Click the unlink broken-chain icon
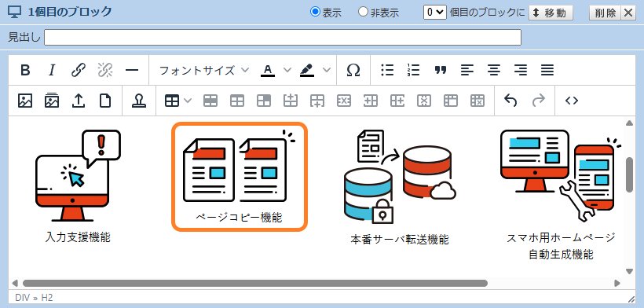The image size is (644, 308). pyautogui.click(x=105, y=70)
